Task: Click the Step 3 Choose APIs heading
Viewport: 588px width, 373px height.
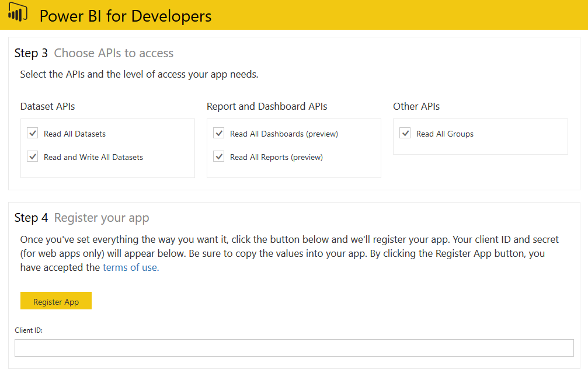Action: [94, 53]
